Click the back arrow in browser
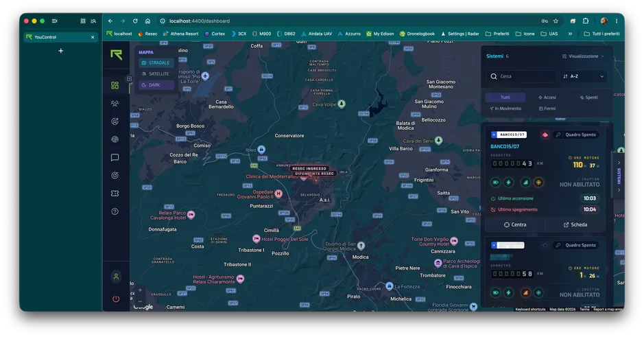This screenshot has width=644, height=337. (x=110, y=21)
